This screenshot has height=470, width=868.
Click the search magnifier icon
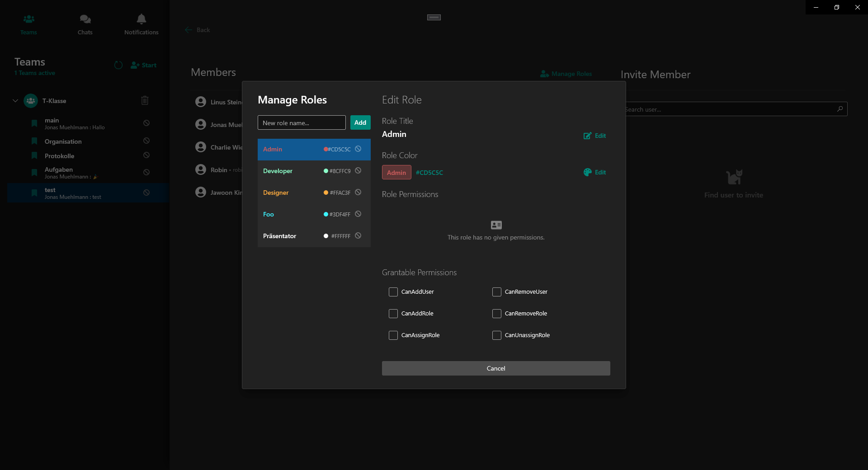[840, 109]
